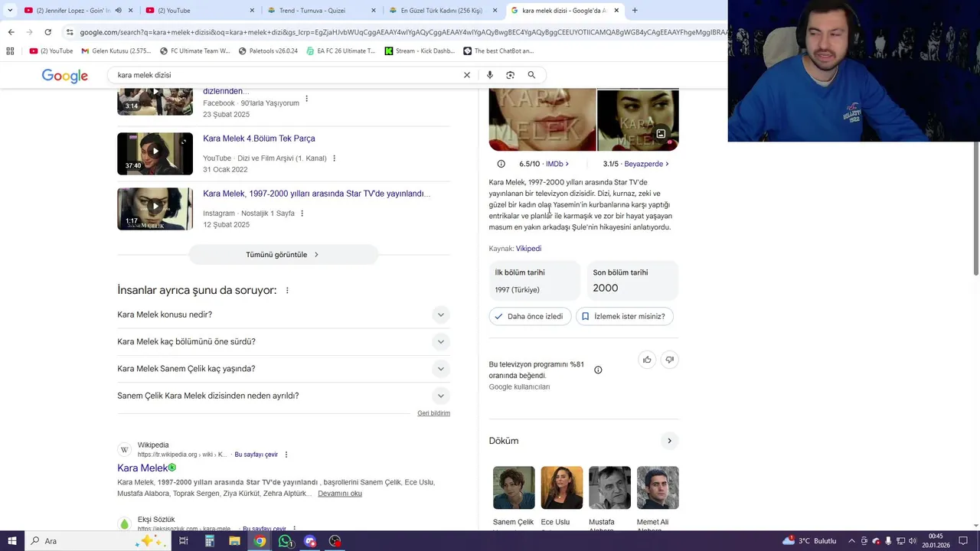This screenshot has width=980, height=551.
Task: Switch to Trend - Turnuva - Quizei tab
Action: coord(322,11)
